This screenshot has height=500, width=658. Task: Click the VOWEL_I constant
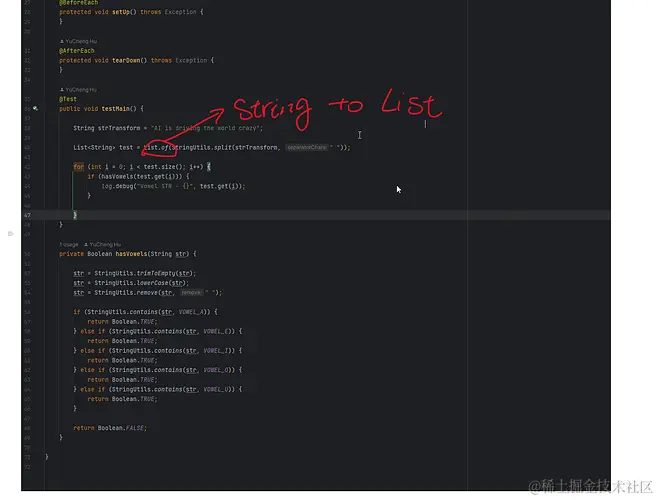216,351
